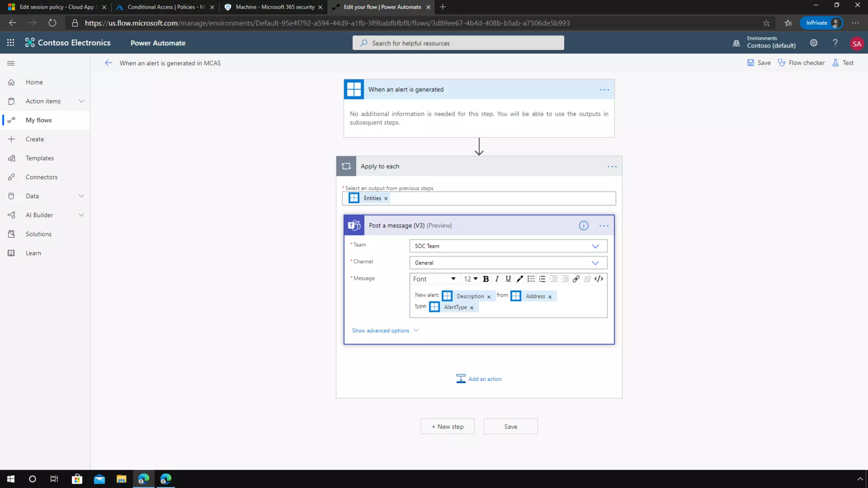Open the Channel dropdown showing General
868x488 pixels.
[508, 263]
